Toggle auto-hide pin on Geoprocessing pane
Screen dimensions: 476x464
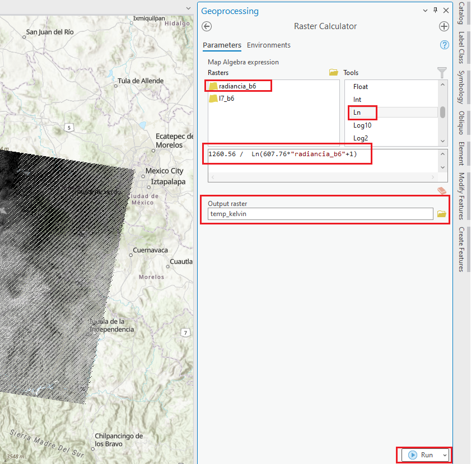click(435, 11)
